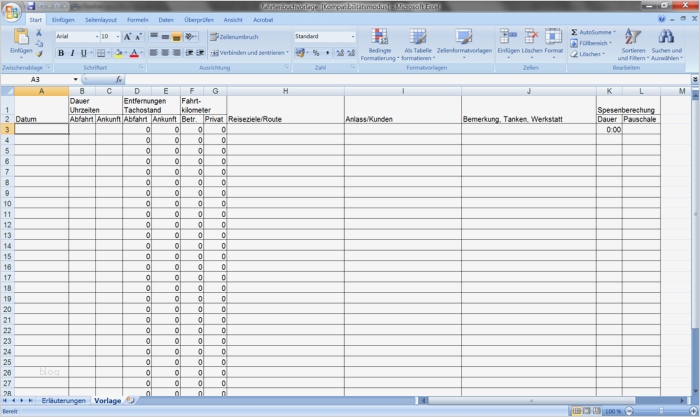Open Bedingte Formatierung menu
This screenshot has width=700, height=417.
click(x=379, y=45)
